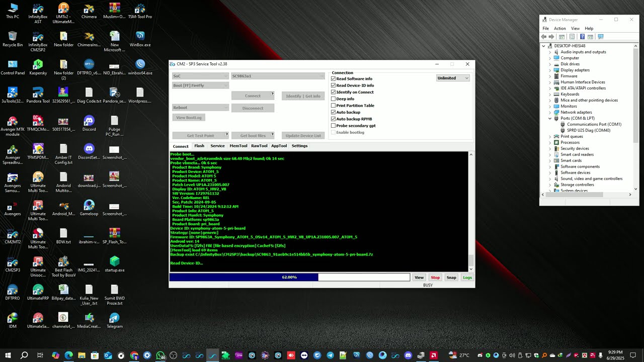Open the notification center icon in system tray

(x=633, y=355)
